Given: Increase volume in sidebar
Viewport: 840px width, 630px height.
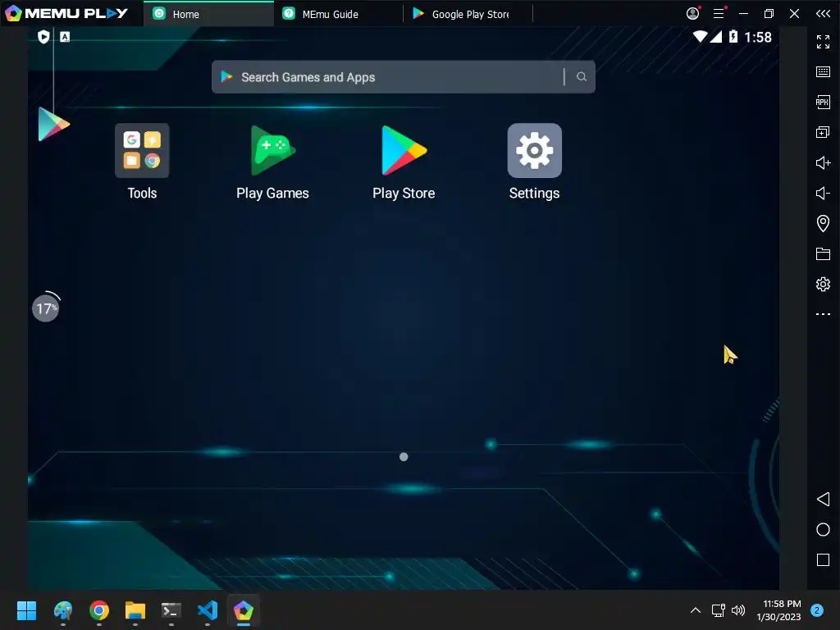Looking at the screenshot, I should (823, 162).
